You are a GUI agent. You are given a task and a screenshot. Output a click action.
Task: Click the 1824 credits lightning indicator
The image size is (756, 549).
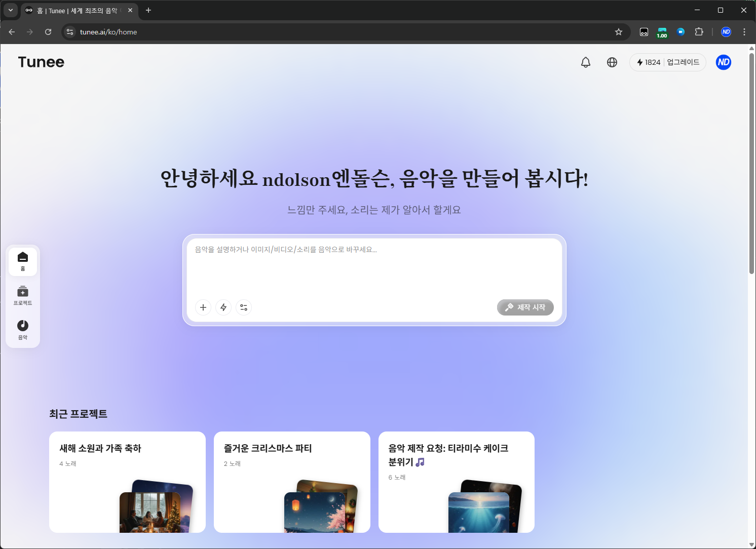(649, 62)
